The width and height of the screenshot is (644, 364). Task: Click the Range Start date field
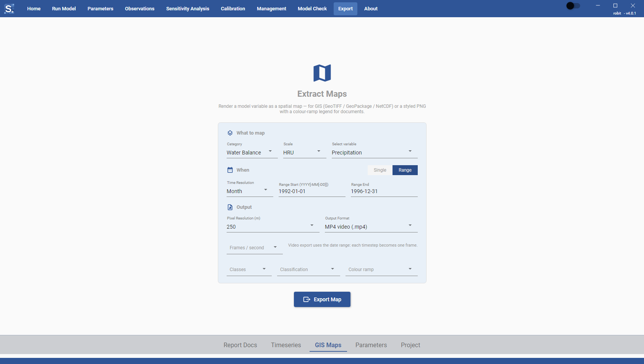(312, 191)
